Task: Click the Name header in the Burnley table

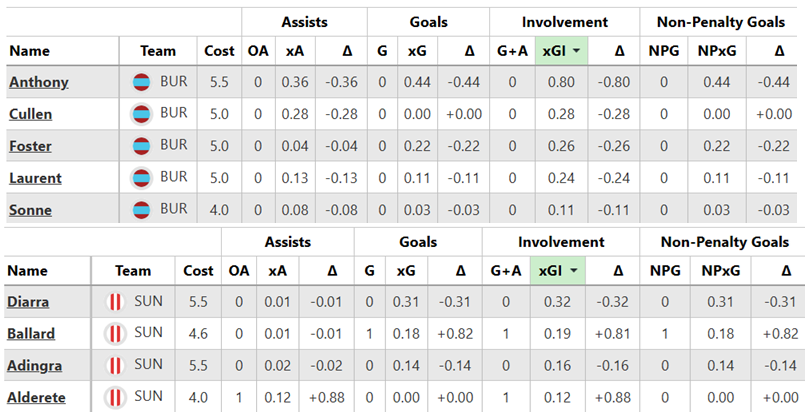Action: point(28,51)
